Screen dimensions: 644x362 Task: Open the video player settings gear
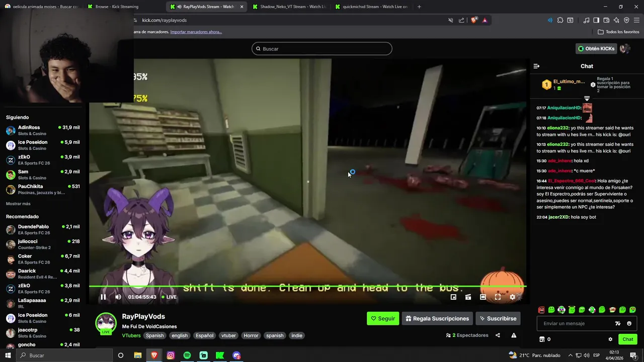[513, 297]
